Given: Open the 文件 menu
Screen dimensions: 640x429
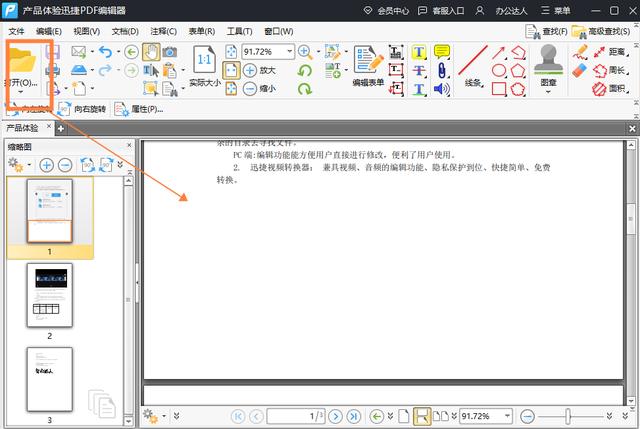Looking at the screenshot, I should click(x=16, y=31).
